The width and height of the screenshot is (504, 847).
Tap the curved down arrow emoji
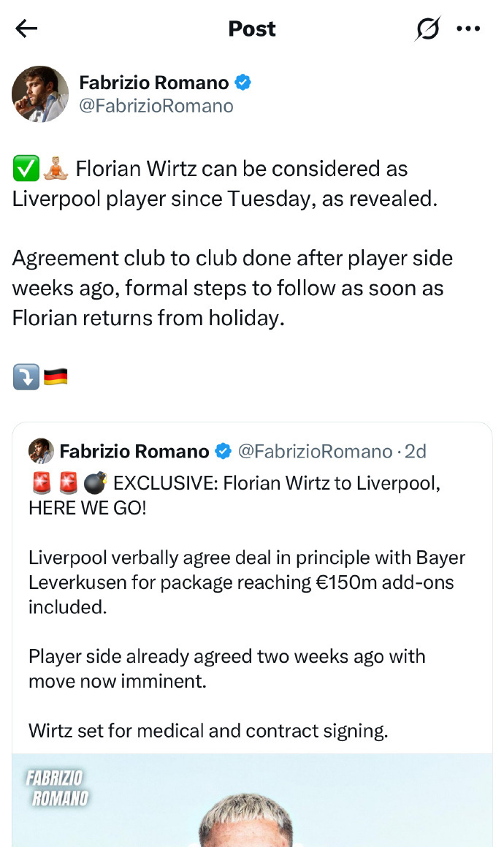tap(26, 377)
